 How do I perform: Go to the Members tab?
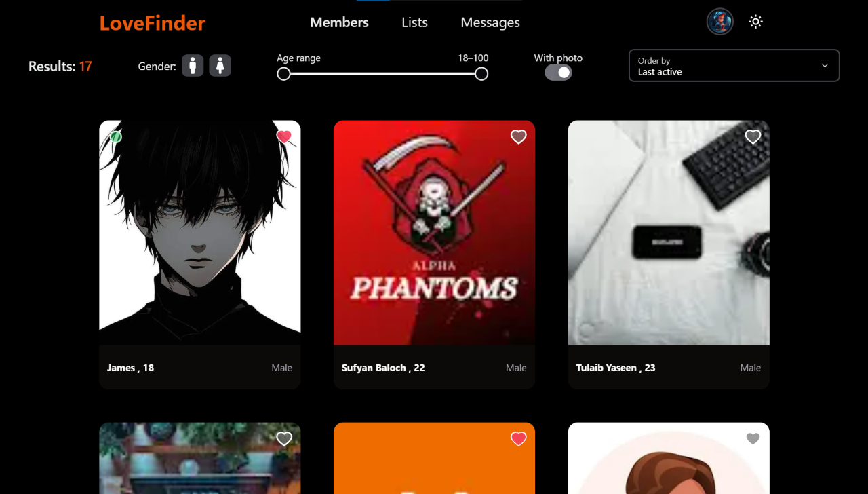pyautogui.click(x=339, y=22)
